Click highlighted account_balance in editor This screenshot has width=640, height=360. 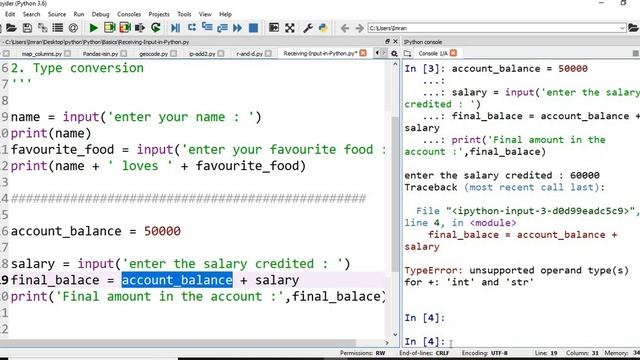pyautogui.click(x=177, y=280)
